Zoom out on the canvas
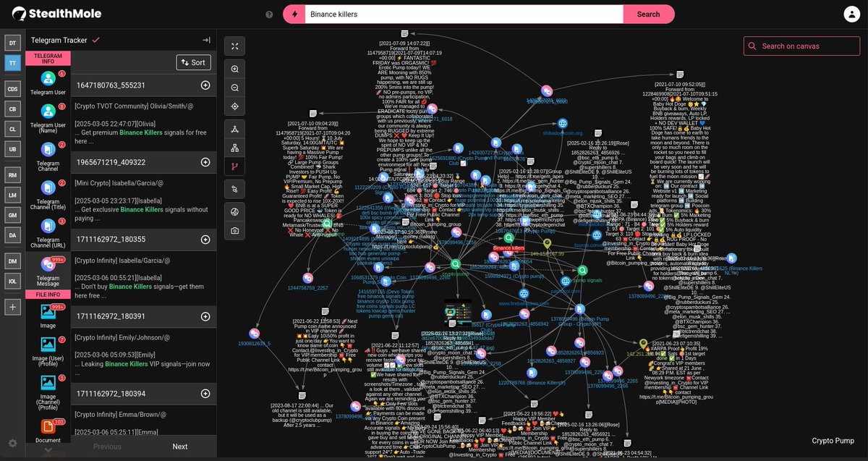The height and width of the screenshot is (461, 868). (235, 88)
